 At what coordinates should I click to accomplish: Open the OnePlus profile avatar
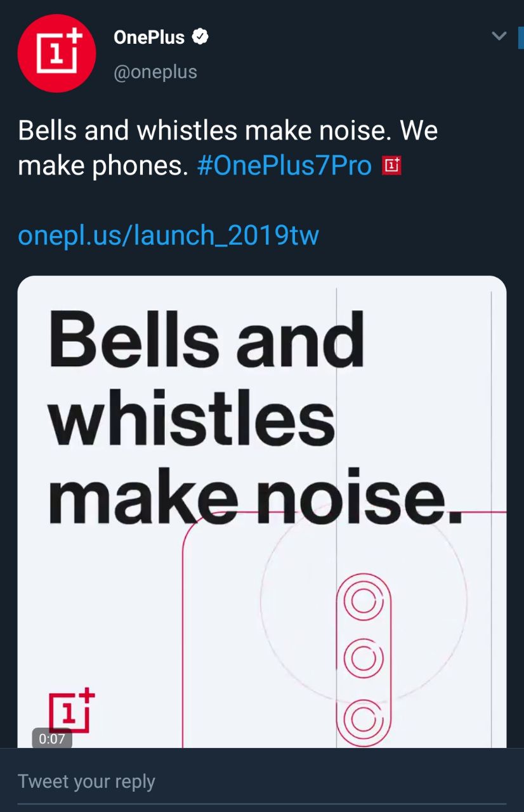(x=56, y=53)
